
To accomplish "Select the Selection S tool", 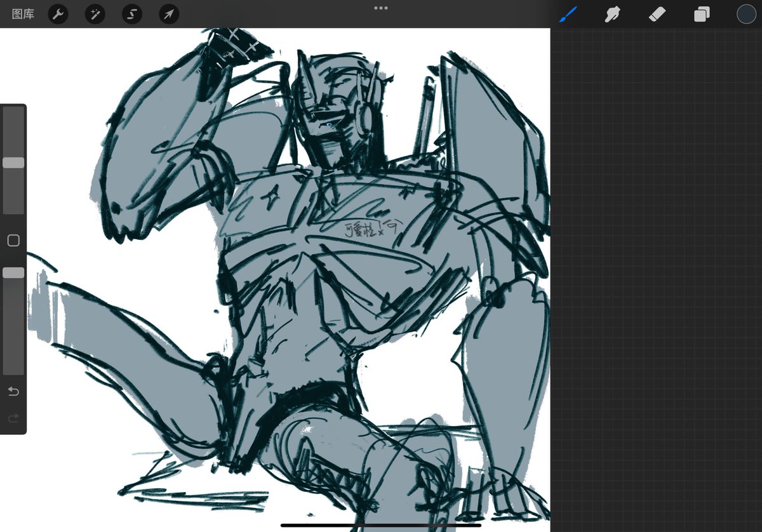I will pyautogui.click(x=132, y=14).
